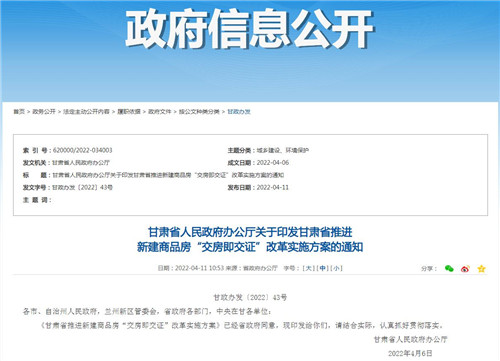Click the index number 620000/2022-034003

pos(83,150)
